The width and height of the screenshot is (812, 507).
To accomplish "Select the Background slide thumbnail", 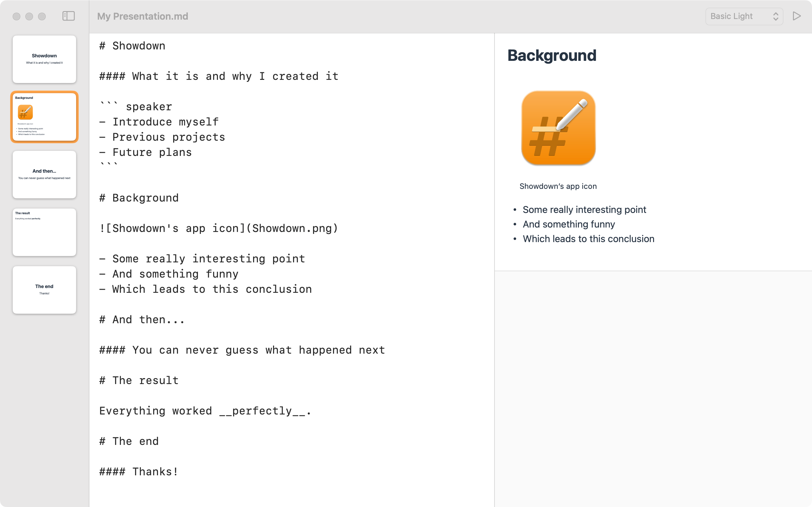I will point(44,117).
